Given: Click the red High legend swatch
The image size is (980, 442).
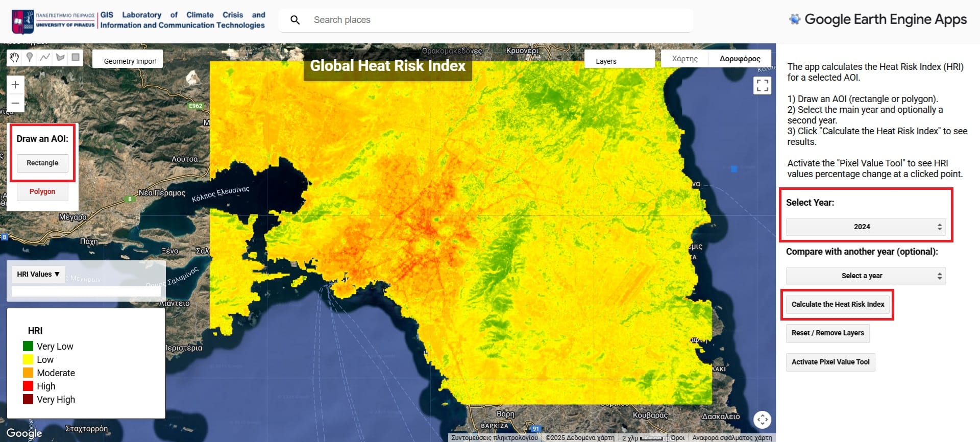Looking at the screenshot, I should pyautogui.click(x=28, y=386).
